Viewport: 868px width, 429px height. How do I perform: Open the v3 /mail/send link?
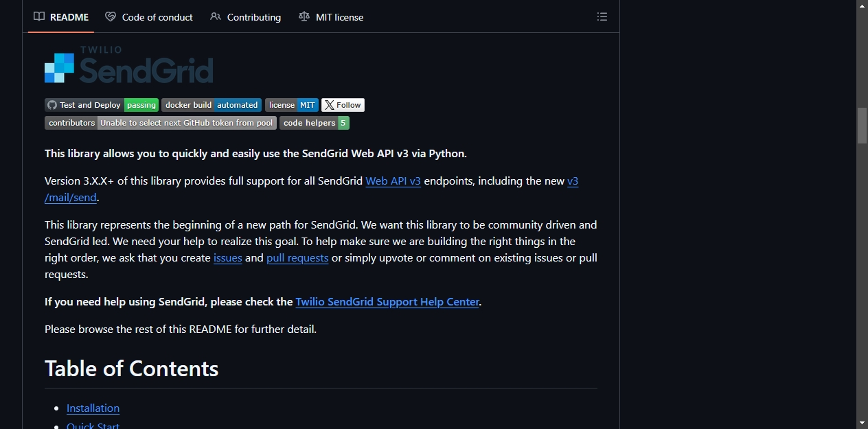[x=71, y=198]
